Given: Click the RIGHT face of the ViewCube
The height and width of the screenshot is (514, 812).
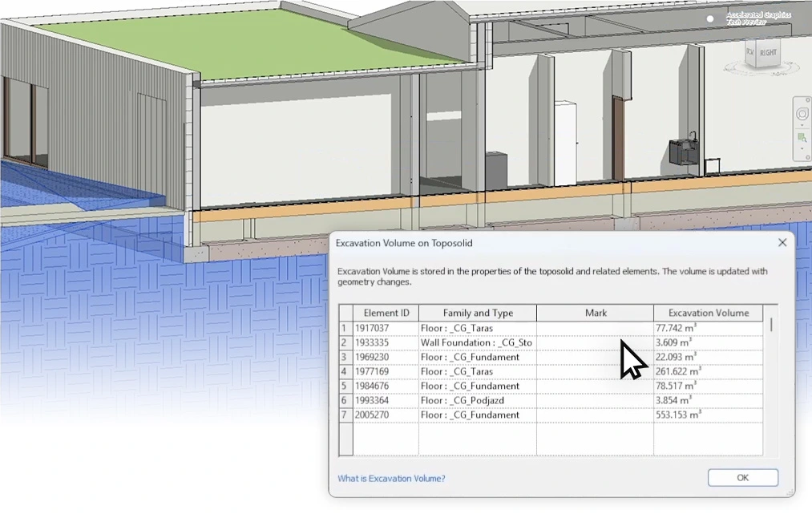Looking at the screenshot, I should tap(770, 53).
